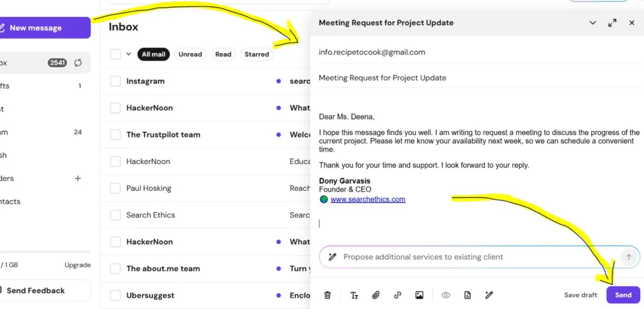Expand compose window to full screen
The width and height of the screenshot is (644, 309).
point(613,23)
